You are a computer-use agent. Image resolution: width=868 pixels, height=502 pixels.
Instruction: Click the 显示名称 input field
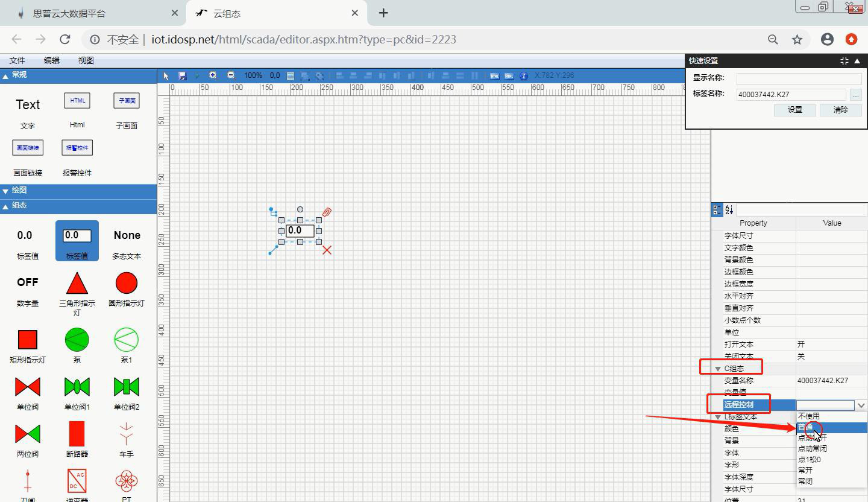[x=799, y=78]
